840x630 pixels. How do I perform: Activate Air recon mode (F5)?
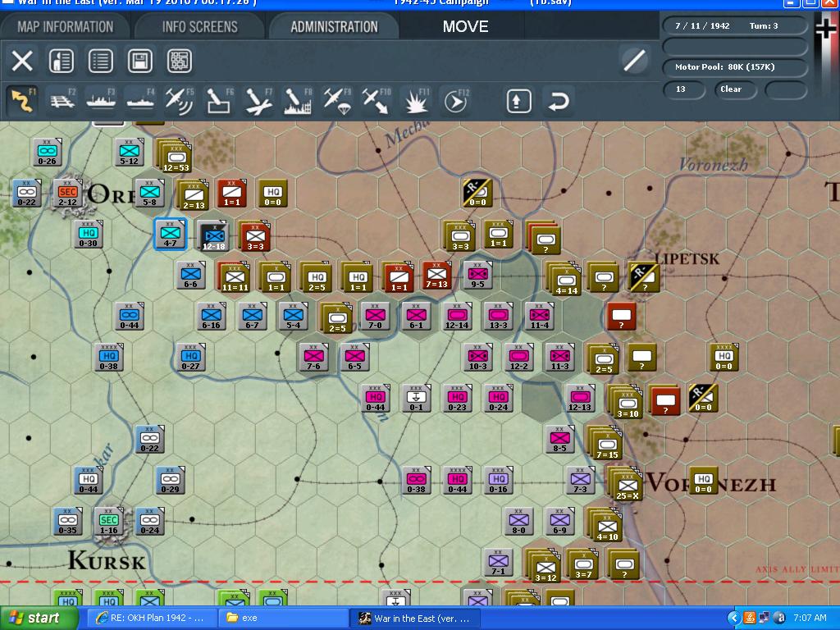pyautogui.click(x=180, y=101)
